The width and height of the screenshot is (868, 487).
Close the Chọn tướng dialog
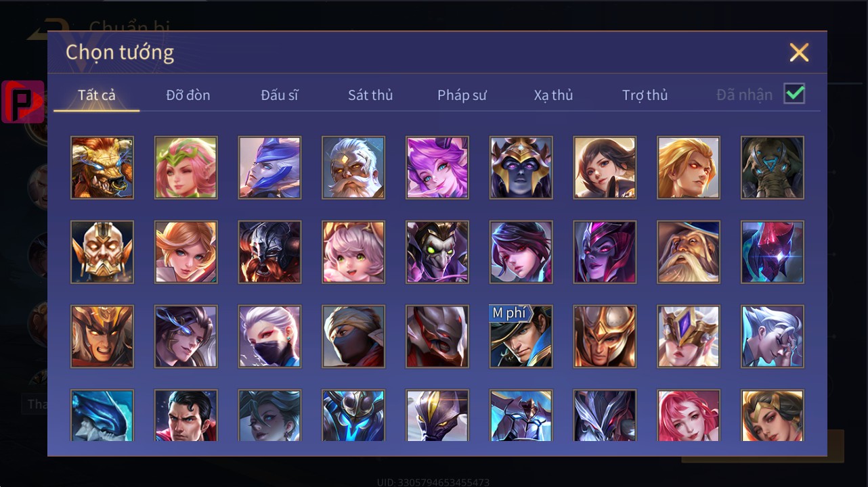[x=799, y=52]
